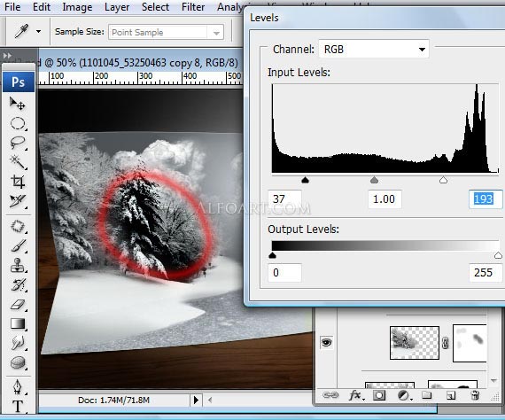
Task: Toggle visibility eye of the tree layer
Action: tap(327, 342)
